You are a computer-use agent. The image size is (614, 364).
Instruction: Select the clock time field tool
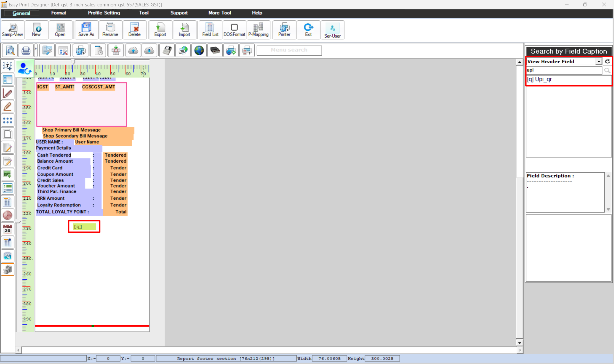pyautogui.click(x=7, y=215)
